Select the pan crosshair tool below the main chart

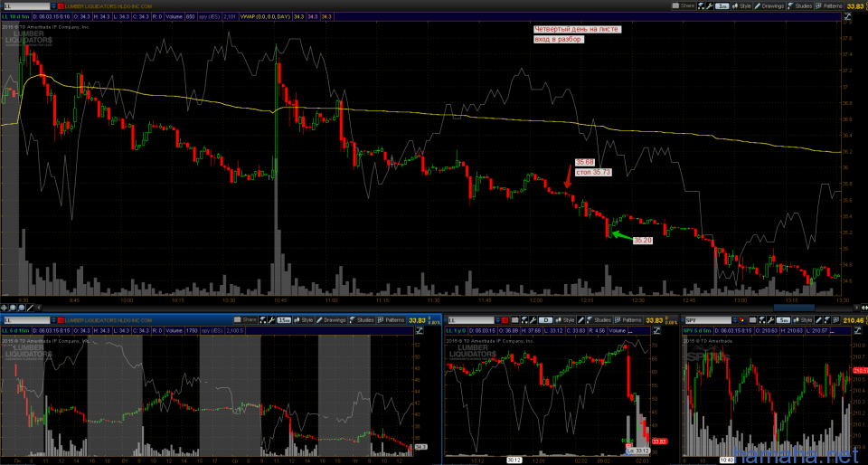(x=4, y=308)
